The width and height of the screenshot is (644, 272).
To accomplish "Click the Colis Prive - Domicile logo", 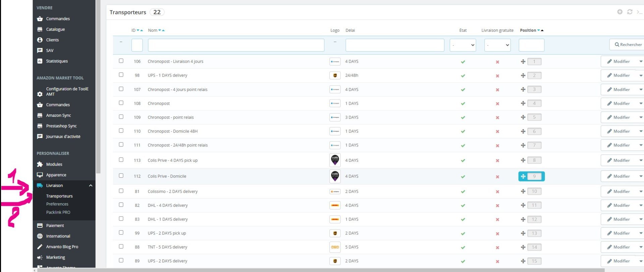I will (x=335, y=176).
